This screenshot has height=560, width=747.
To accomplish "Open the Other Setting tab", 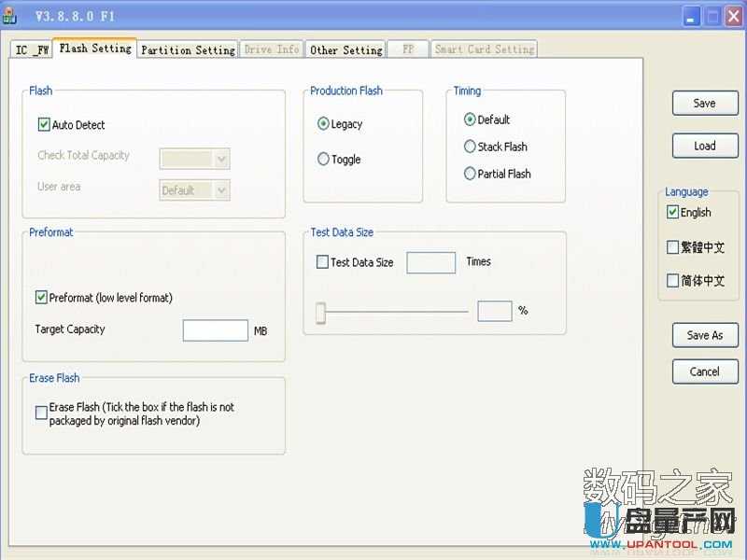I will pyautogui.click(x=345, y=49).
